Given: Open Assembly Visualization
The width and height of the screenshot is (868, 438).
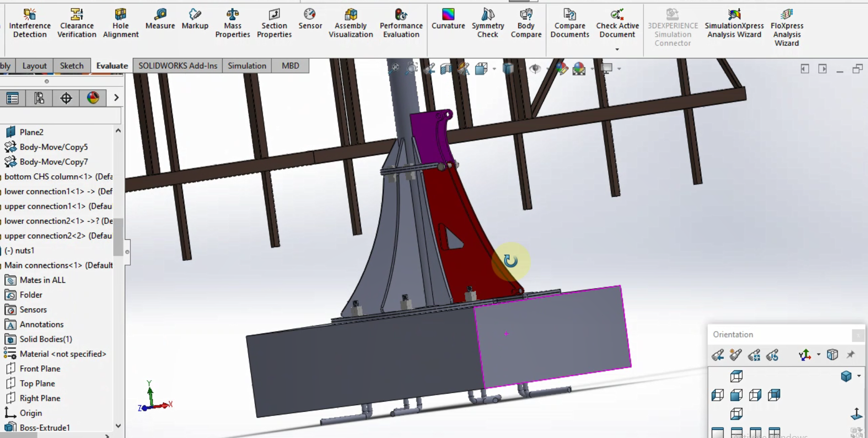Looking at the screenshot, I should (x=351, y=23).
